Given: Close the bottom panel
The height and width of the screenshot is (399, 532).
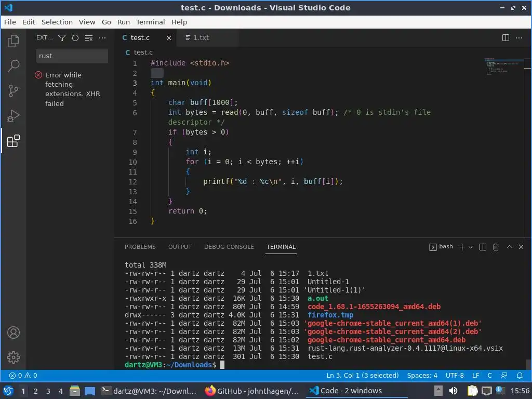Looking at the screenshot, I should pyautogui.click(x=521, y=247).
